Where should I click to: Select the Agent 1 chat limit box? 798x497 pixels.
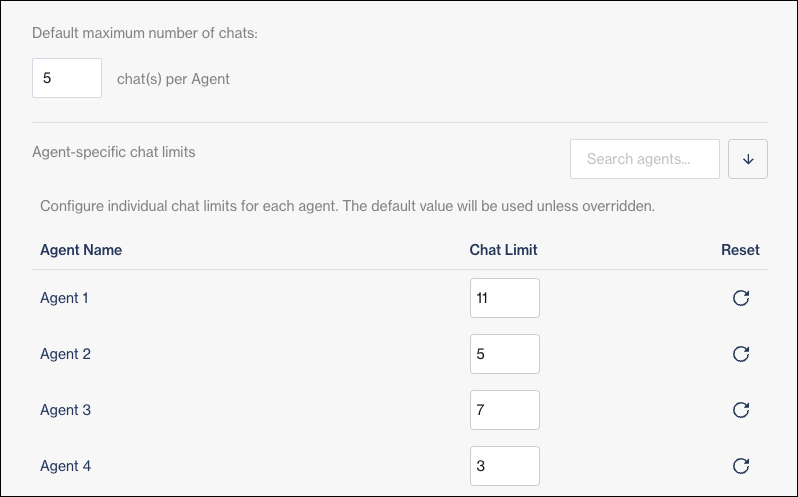pyautogui.click(x=504, y=298)
